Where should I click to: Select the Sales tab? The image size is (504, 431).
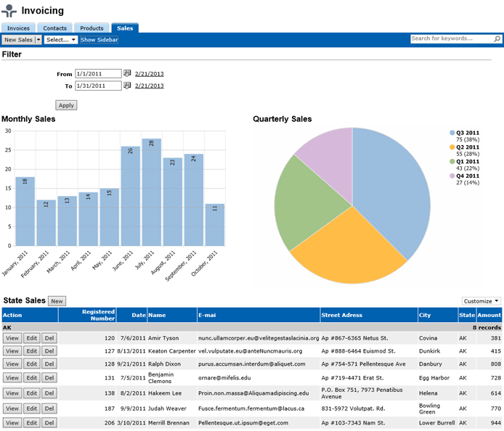point(125,28)
